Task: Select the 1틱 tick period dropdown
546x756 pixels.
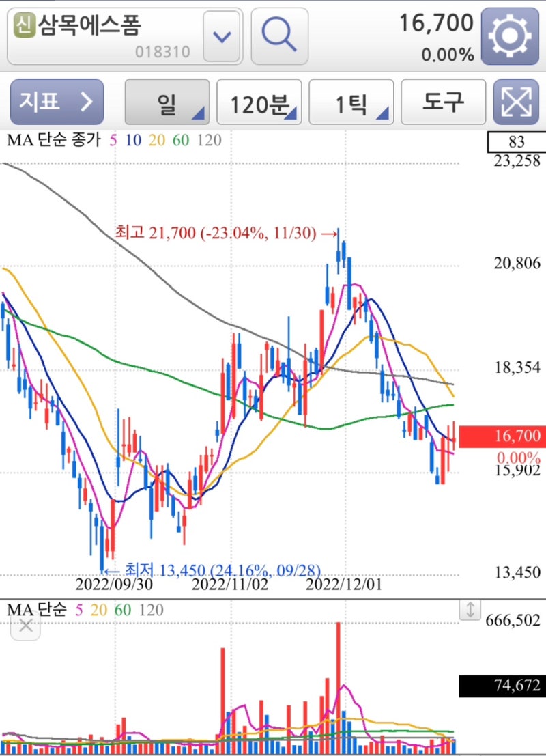Action: pyautogui.click(x=351, y=102)
